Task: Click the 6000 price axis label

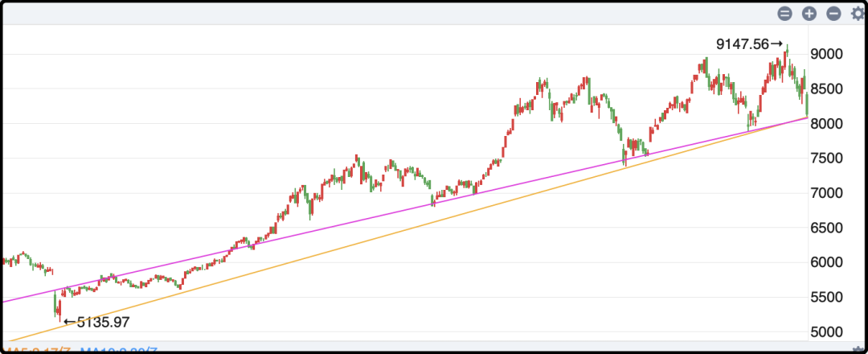Action: point(827,262)
